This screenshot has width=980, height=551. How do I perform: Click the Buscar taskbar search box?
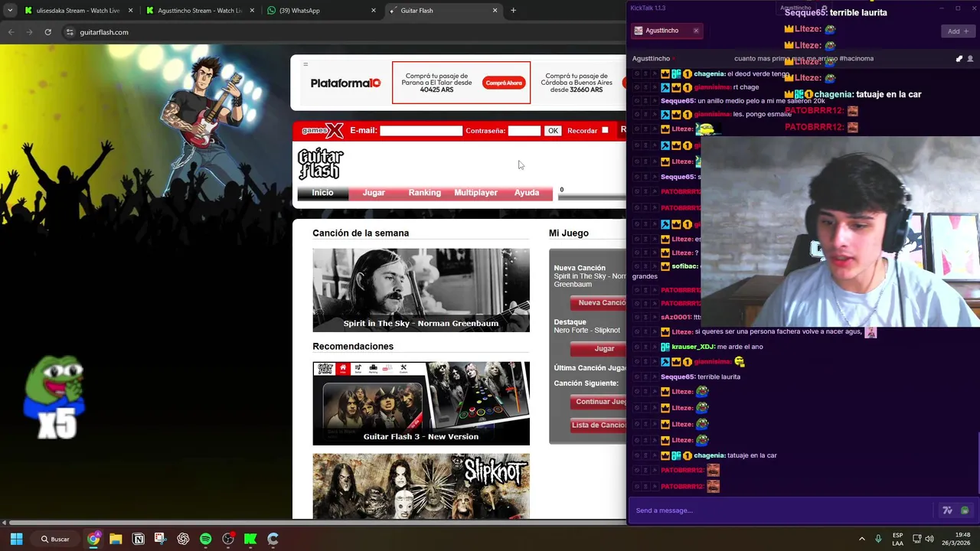tap(56, 539)
